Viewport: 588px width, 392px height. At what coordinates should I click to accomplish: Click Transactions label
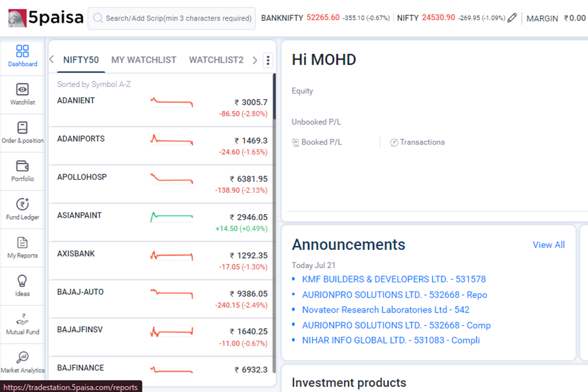pos(422,142)
